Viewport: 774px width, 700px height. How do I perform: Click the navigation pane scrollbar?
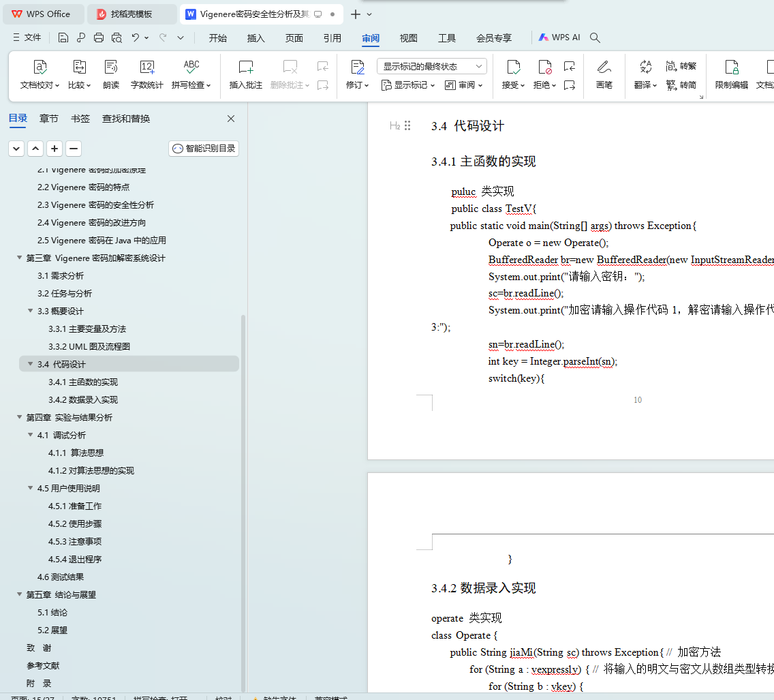tap(243, 502)
